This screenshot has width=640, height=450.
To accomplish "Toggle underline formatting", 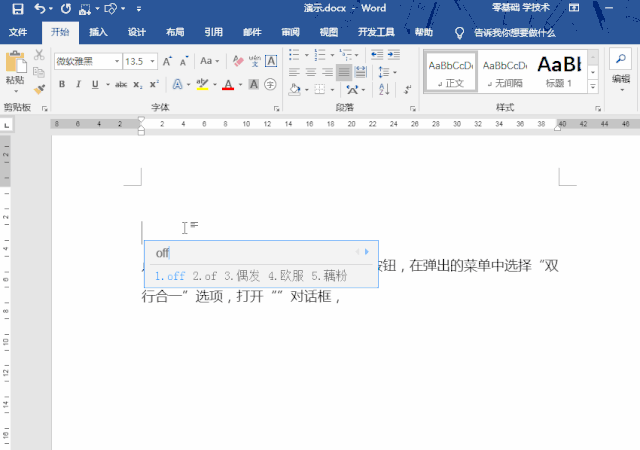I will (x=95, y=84).
